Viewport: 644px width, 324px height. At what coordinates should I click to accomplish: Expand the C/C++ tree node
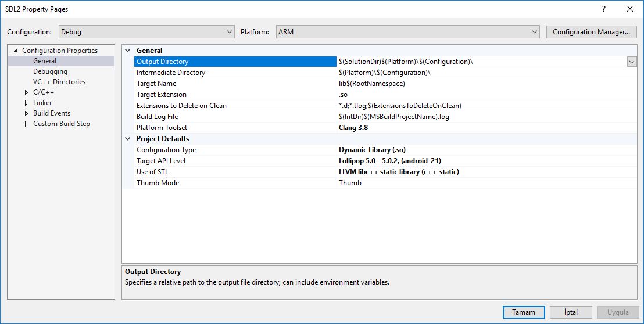pyautogui.click(x=26, y=92)
